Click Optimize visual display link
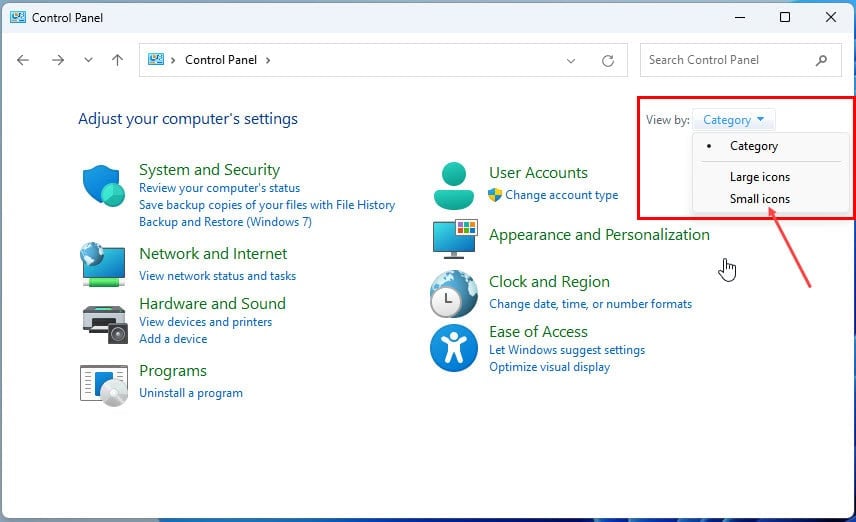The width and height of the screenshot is (856, 522). click(x=550, y=367)
